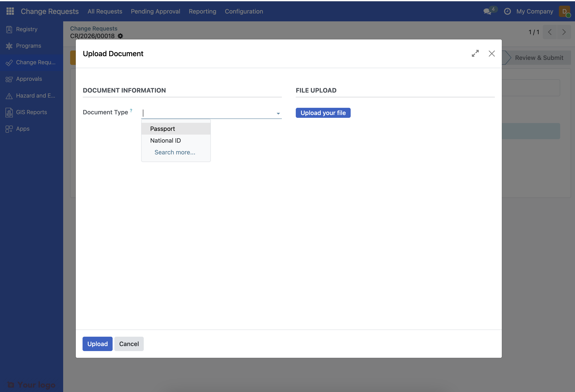Viewport: 575px width, 392px height.
Task: Click the Change Requests breadcrumb link
Action: 94,29
